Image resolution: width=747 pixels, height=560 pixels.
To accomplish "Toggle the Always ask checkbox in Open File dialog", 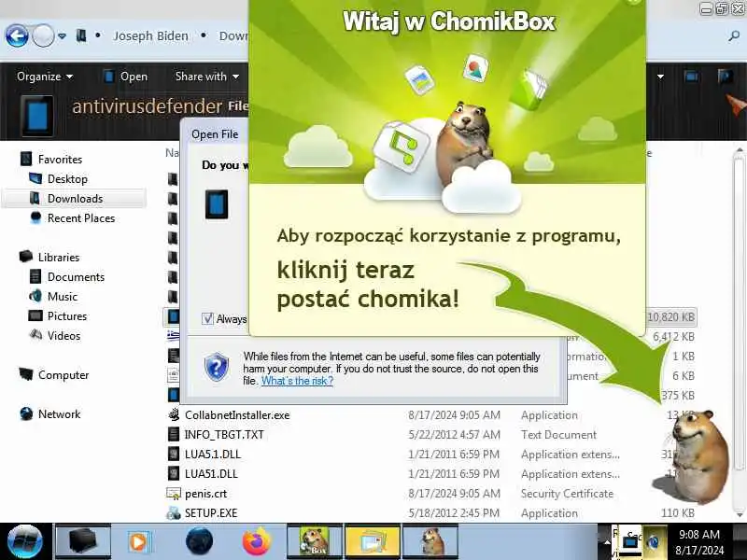I will (x=207, y=318).
